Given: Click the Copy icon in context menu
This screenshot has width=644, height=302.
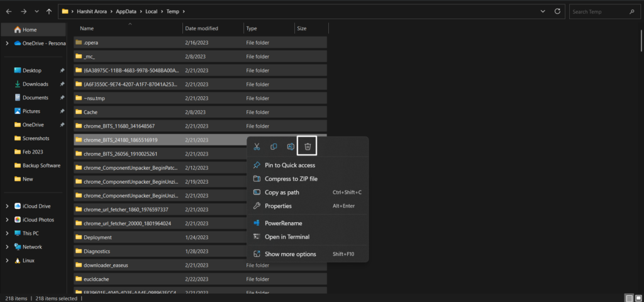Looking at the screenshot, I should pos(274,147).
